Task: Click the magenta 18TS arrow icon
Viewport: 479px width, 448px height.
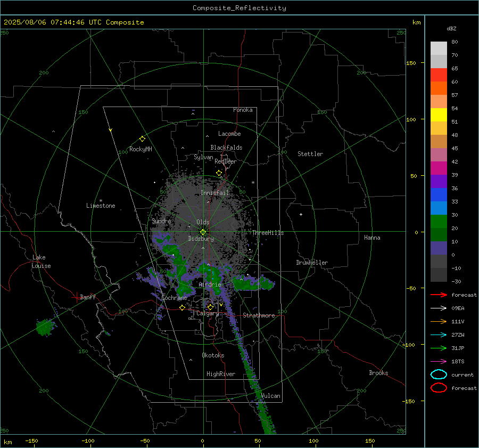Action: pos(439,362)
